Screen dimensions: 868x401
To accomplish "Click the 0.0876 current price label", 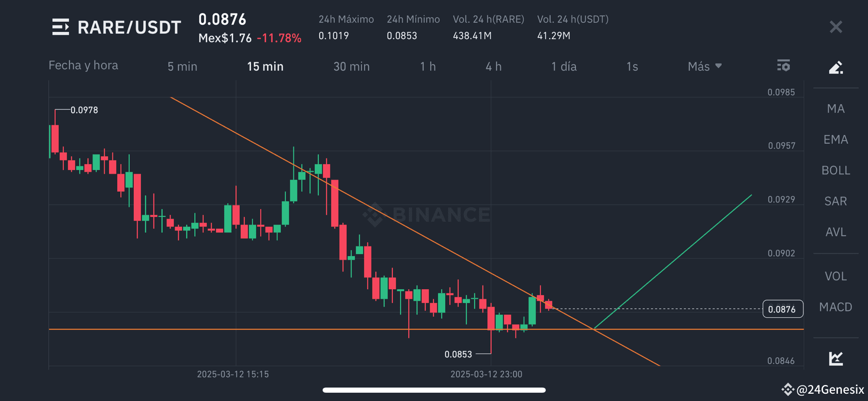I will coord(783,308).
